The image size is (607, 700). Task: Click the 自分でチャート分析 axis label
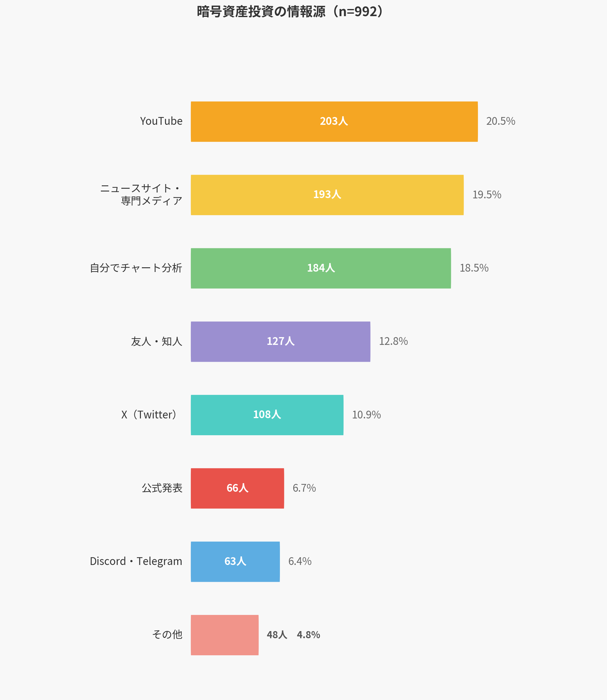click(136, 268)
